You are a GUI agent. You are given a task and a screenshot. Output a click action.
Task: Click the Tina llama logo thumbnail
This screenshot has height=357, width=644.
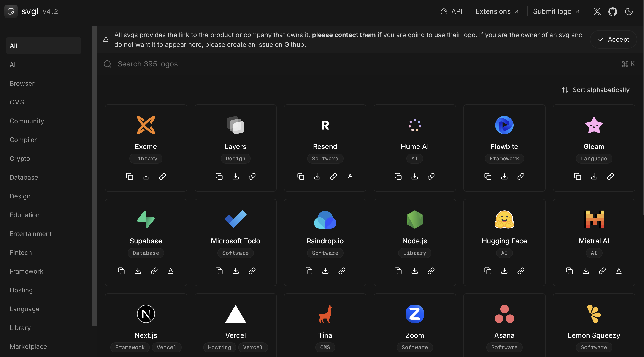pos(325,314)
